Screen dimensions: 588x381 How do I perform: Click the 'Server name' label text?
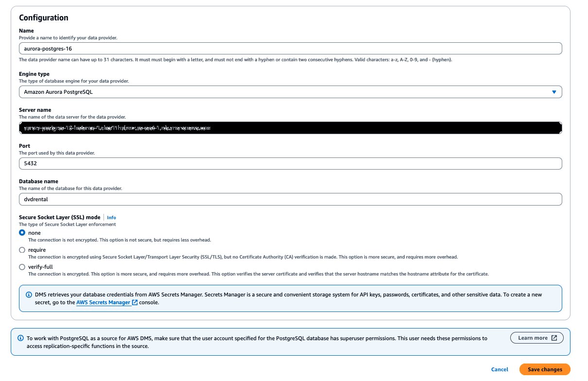(35, 110)
